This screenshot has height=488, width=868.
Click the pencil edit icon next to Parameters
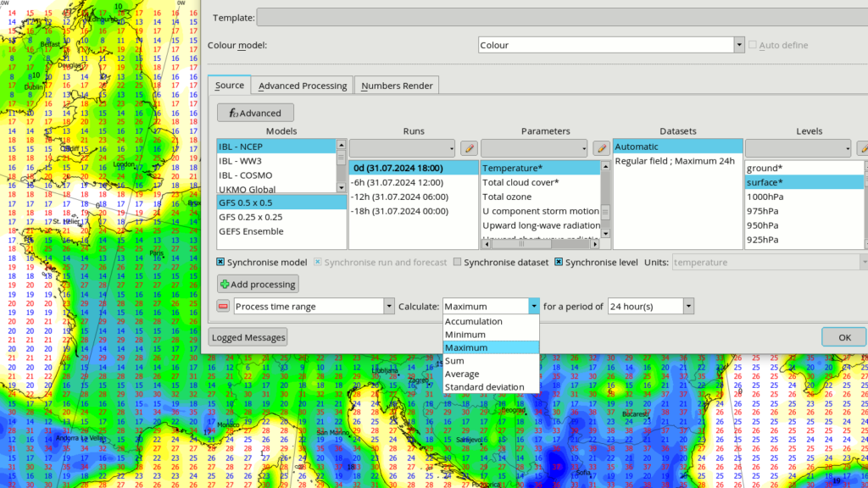602,147
